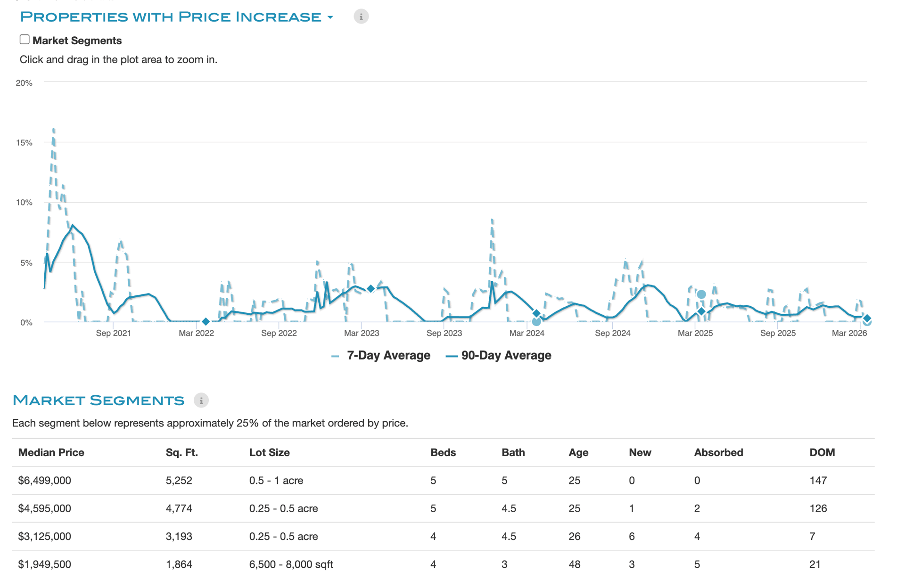Click diamond marker near Mar 2023 on chart

click(371, 288)
